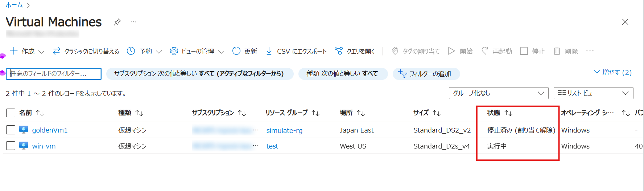This screenshot has height=191, width=644.
Task: Select the Standard_D2s_v4 size cell
Action: 441,146
